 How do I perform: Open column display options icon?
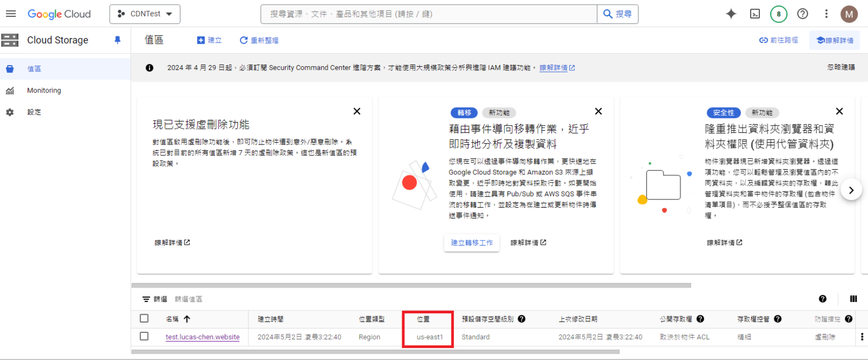pos(853,299)
